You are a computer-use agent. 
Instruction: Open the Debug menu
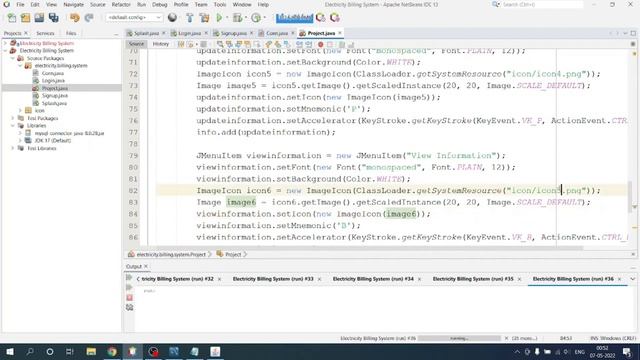(x=160, y=4)
